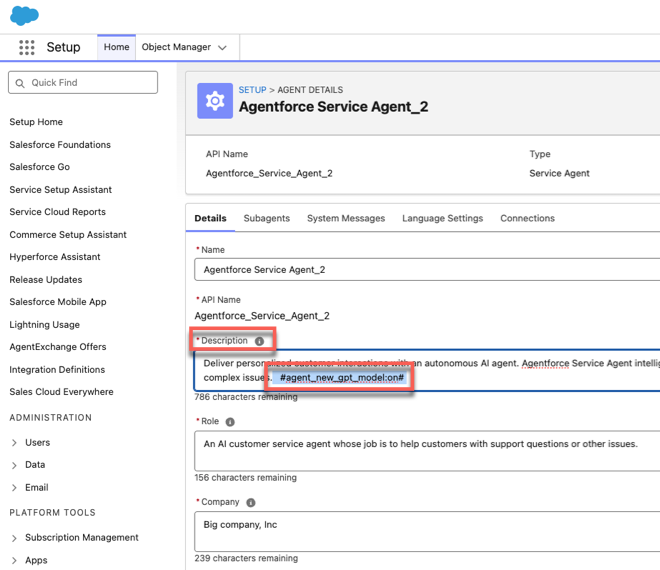Open Salesforce Mobile App settings
660x570 pixels.
tap(58, 302)
